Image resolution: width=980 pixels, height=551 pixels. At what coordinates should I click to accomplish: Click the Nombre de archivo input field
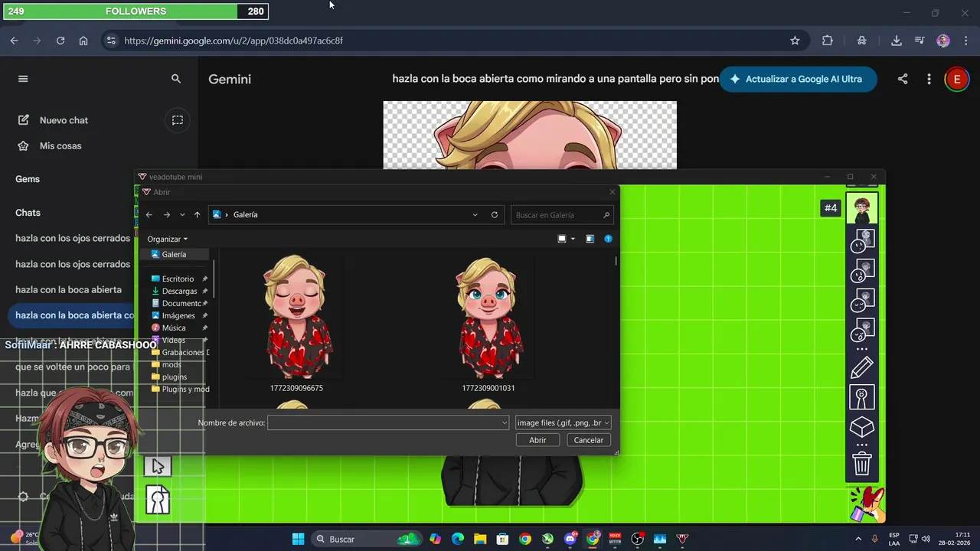[x=384, y=422]
